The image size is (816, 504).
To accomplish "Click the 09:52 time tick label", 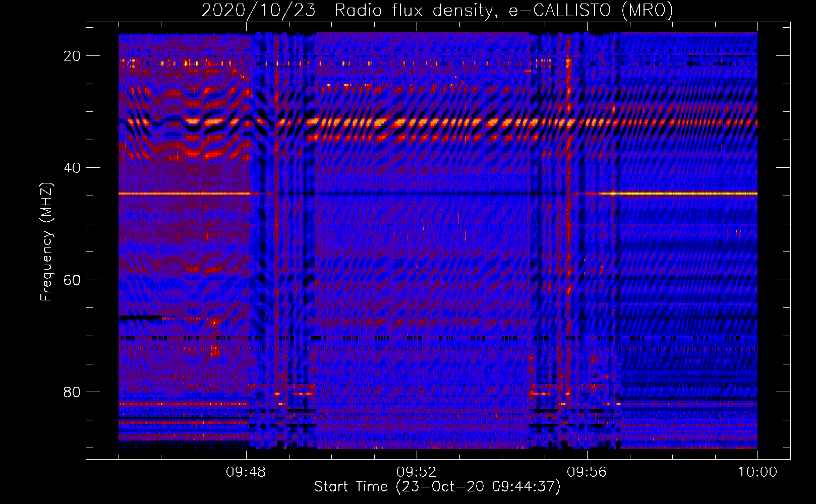I will (416, 472).
